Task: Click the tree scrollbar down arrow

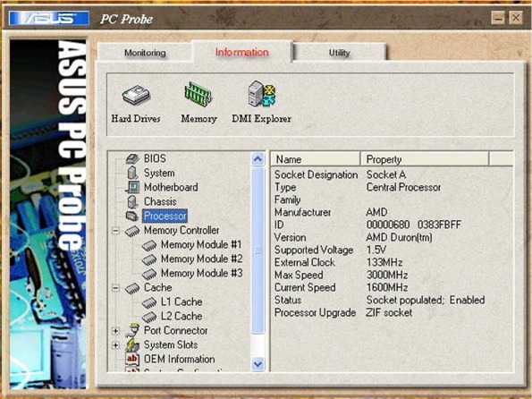Action: click(258, 364)
